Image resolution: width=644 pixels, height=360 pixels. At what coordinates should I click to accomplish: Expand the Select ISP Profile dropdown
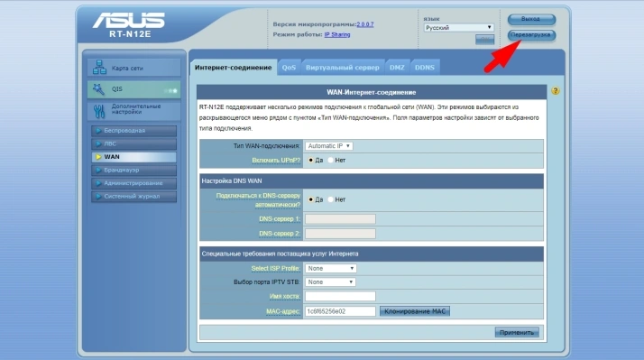click(x=331, y=268)
